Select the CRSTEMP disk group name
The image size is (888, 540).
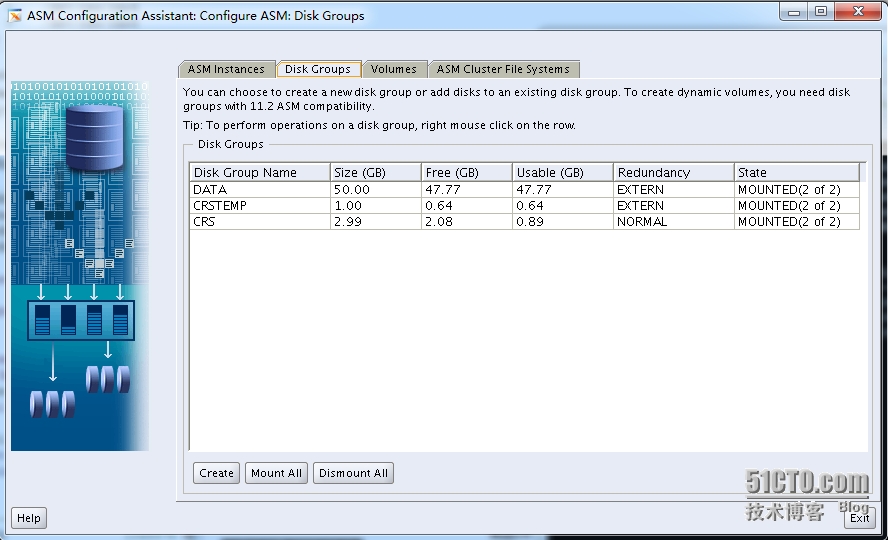pyautogui.click(x=260, y=205)
